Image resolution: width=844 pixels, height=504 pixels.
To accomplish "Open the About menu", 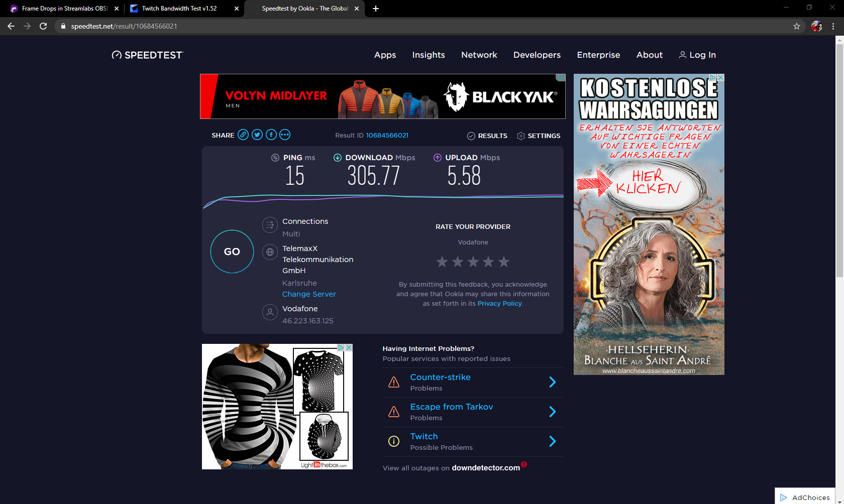I will point(650,55).
